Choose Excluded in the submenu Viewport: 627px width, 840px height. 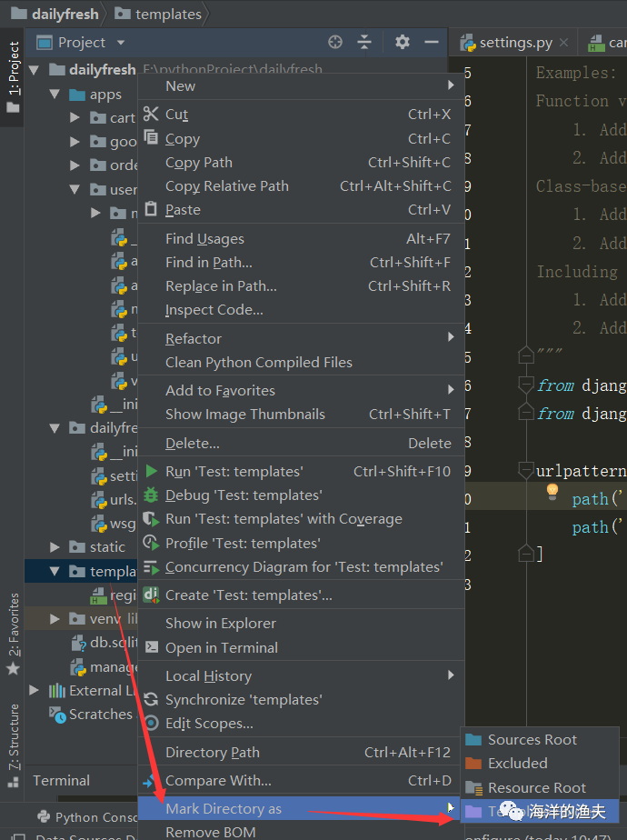click(x=517, y=764)
